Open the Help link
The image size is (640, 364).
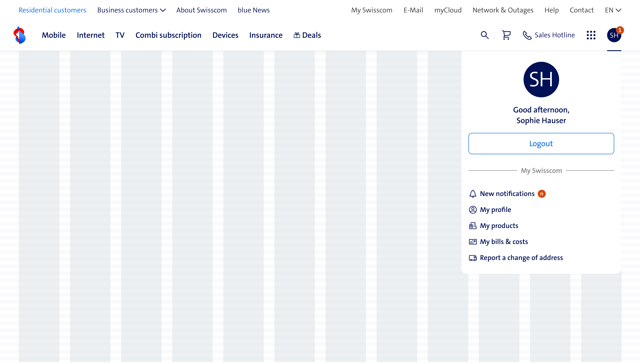(x=551, y=10)
